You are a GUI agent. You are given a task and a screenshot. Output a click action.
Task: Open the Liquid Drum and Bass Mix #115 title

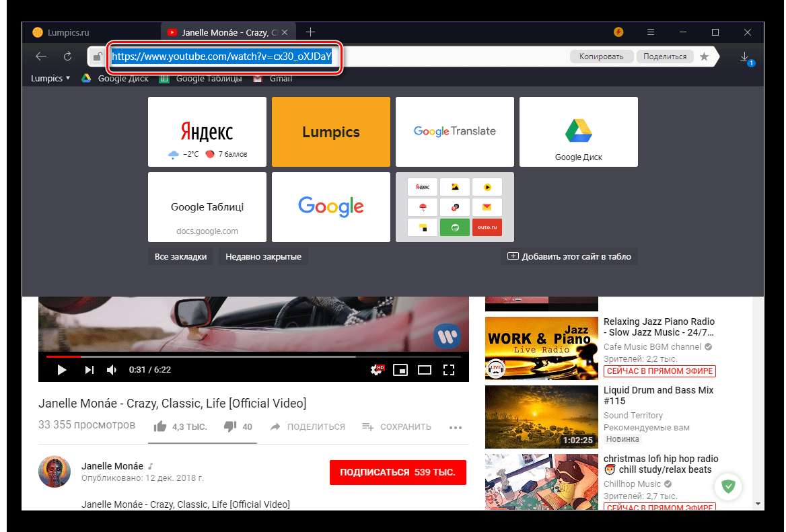click(x=658, y=395)
